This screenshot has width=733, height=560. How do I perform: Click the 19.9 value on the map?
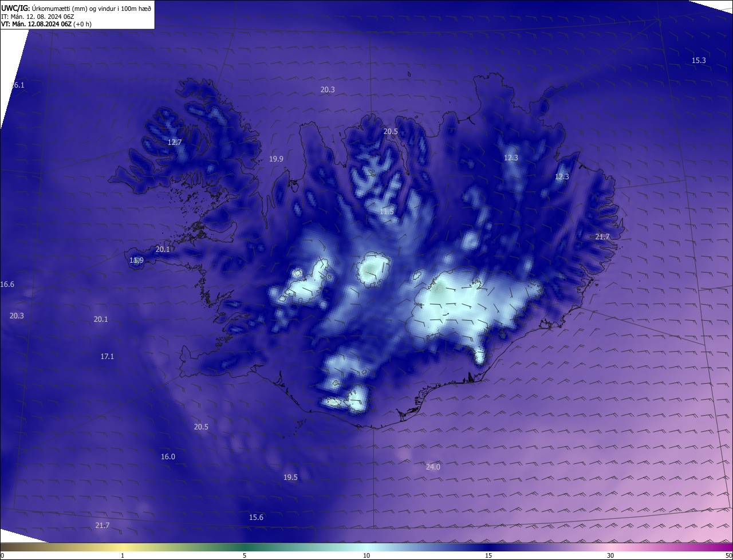(x=276, y=159)
